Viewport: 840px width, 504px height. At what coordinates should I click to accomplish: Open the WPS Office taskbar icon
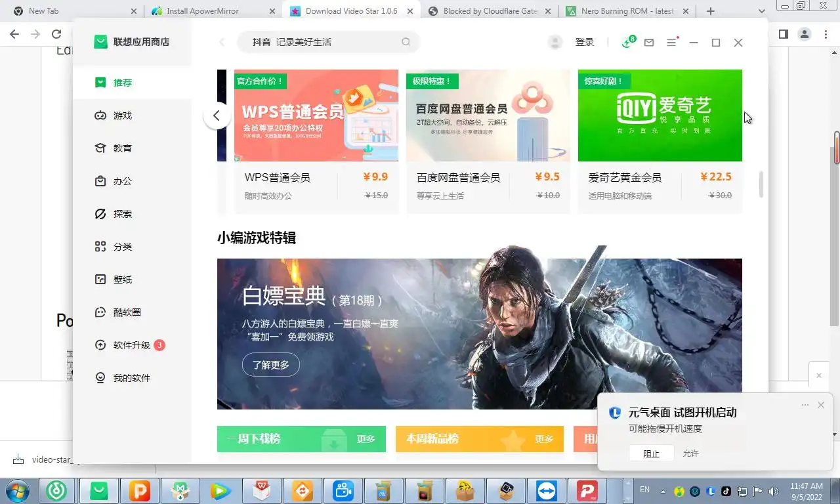pyautogui.click(x=262, y=491)
